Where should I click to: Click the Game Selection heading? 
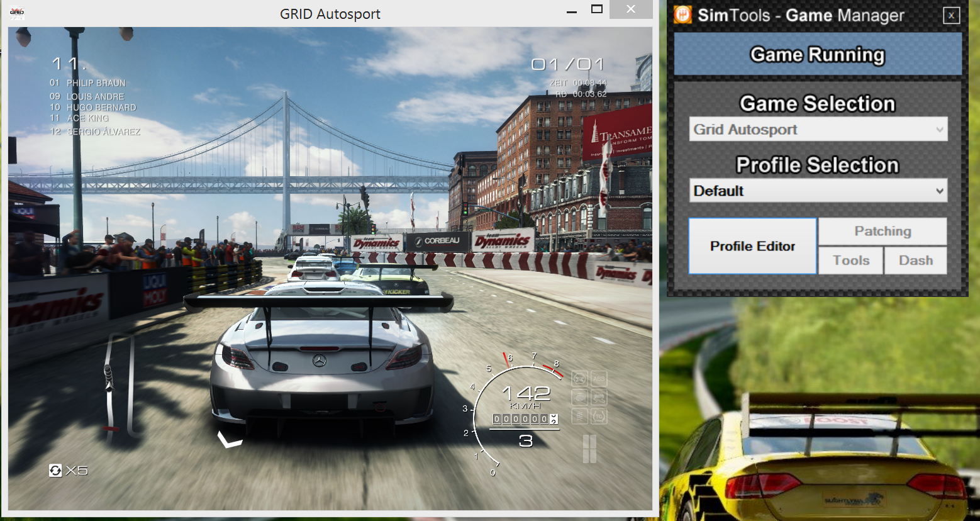point(818,103)
